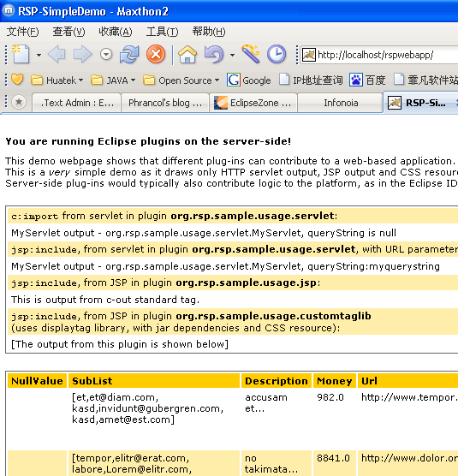Expand the Huatek favorites folder
Screen dimensions: 458x476
57,80
